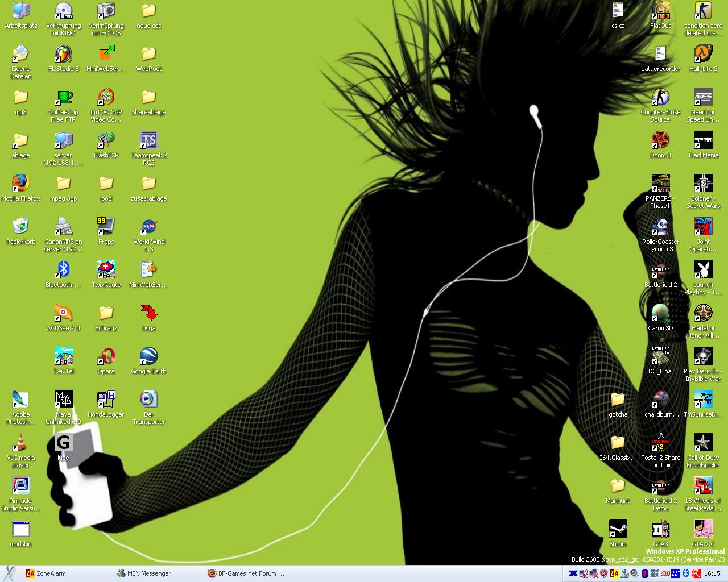The image size is (728, 582).
Task: Open the ATI icon in system tray
Action: tap(665, 573)
